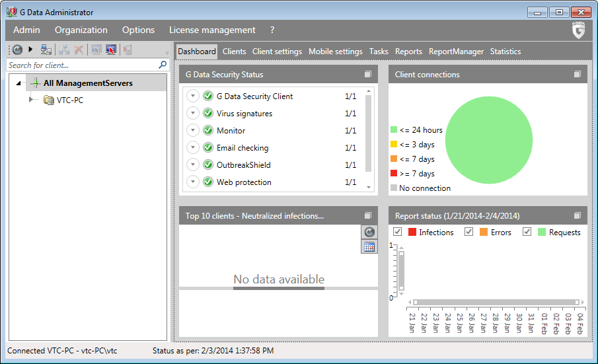598x364 pixels.
Task: Toggle the Errors checkbox
Action: click(x=468, y=232)
